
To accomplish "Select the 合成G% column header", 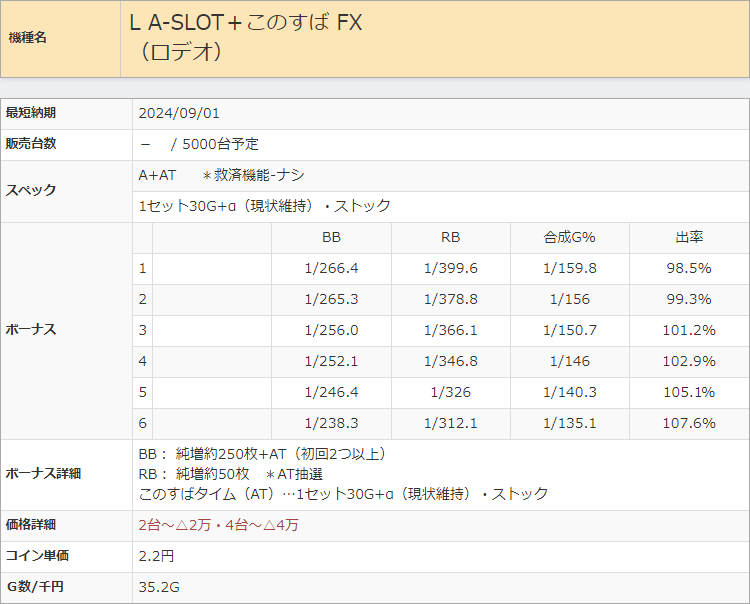I will (569, 237).
